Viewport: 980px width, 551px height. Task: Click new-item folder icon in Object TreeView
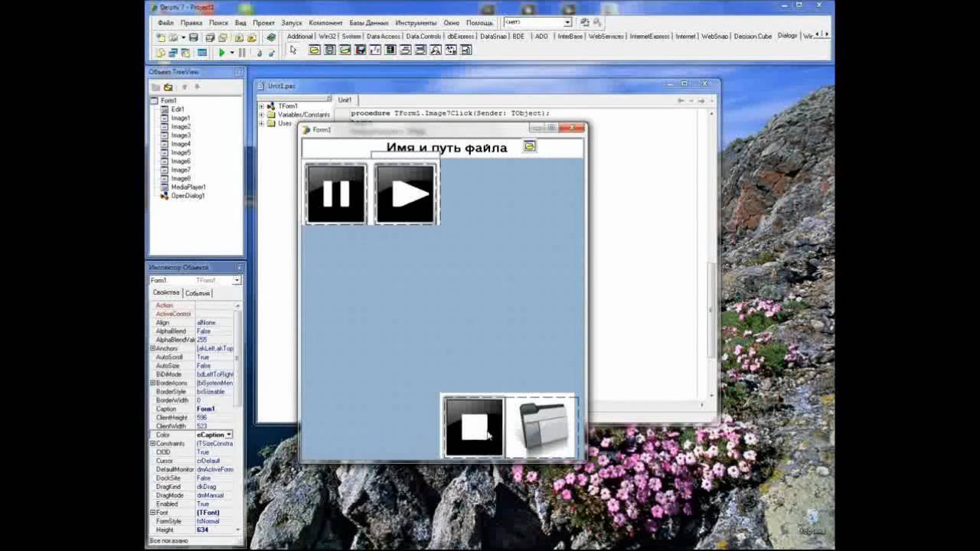[168, 87]
